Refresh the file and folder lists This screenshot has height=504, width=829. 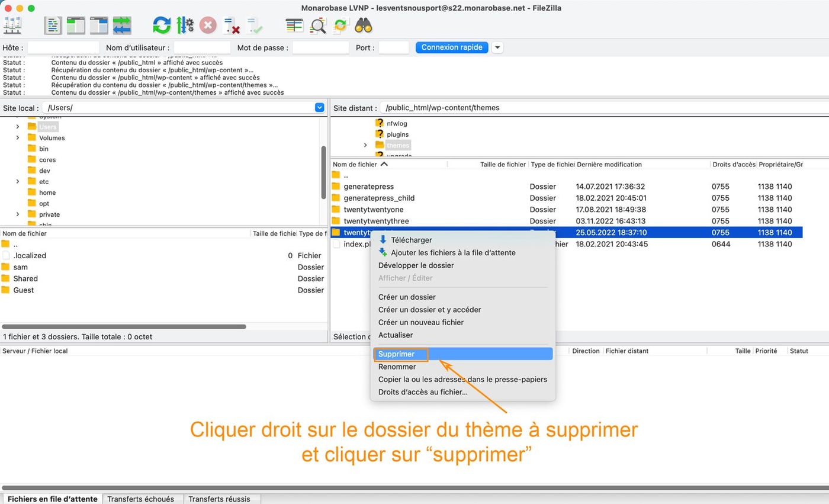click(x=160, y=25)
